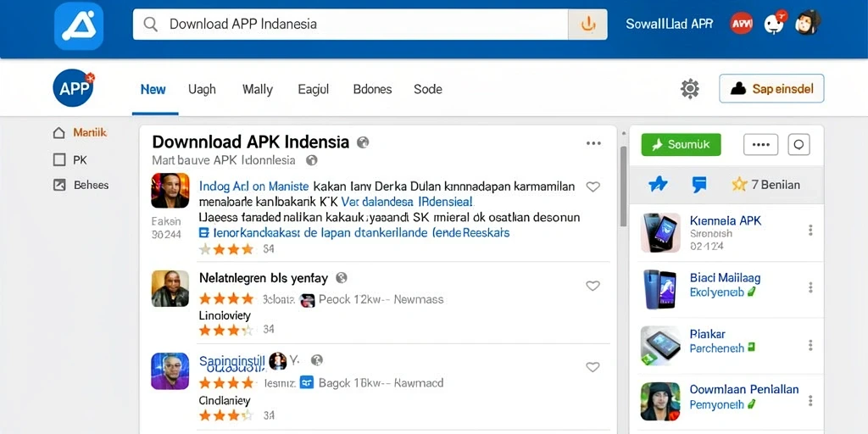Viewport: 868px width, 434px height.
Task: Click the four-star rating under Nelatnlegren post
Action: [226, 299]
